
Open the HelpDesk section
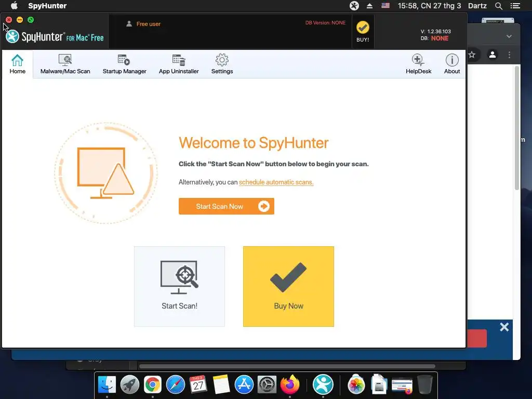point(418,64)
